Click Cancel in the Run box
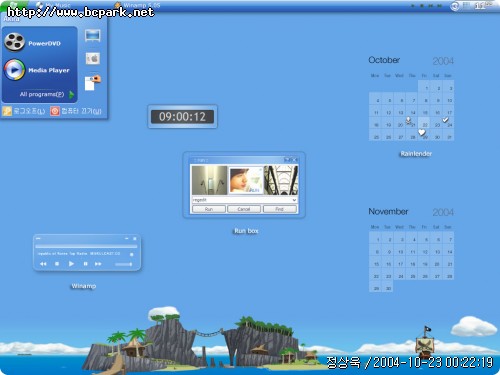The height and width of the screenshot is (375, 500). tap(244, 209)
